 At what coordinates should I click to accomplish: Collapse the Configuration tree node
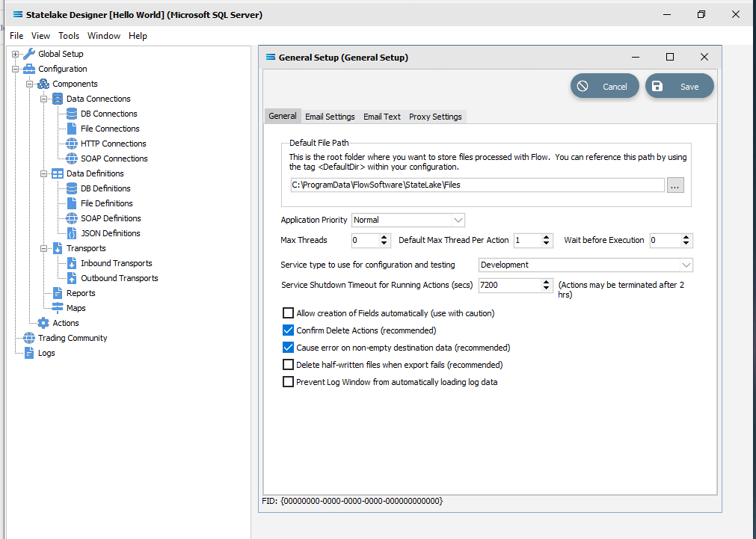point(16,69)
